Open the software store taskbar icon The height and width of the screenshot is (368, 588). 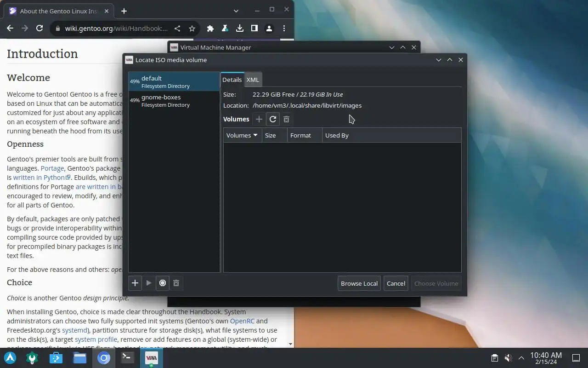pos(56,358)
